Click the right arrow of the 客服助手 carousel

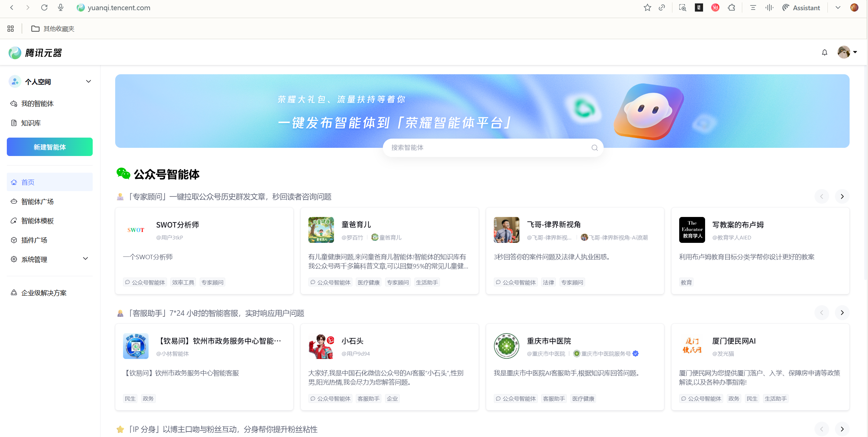pyautogui.click(x=842, y=312)
